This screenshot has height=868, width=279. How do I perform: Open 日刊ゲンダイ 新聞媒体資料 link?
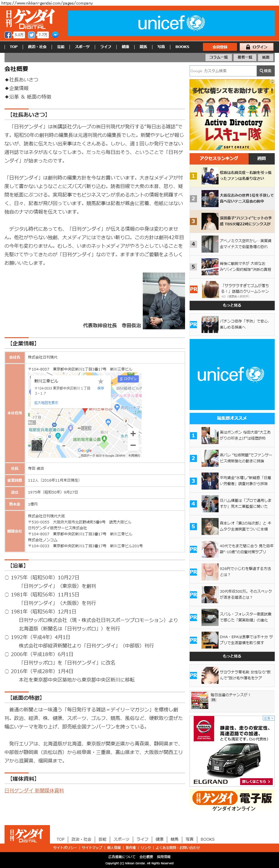(34, 790)
